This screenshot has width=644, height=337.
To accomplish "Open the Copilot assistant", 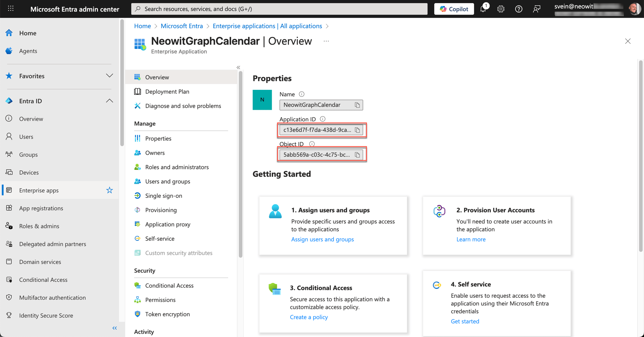I will 454,9.
